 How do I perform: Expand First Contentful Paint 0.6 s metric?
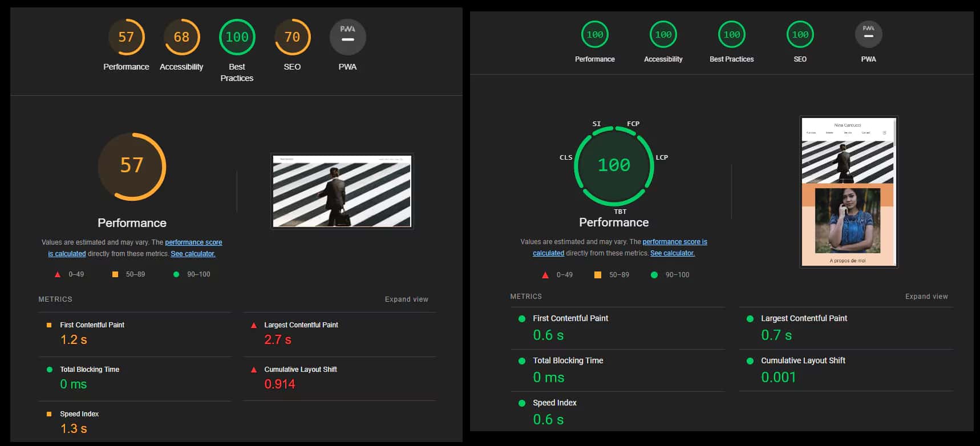point(618,328)
